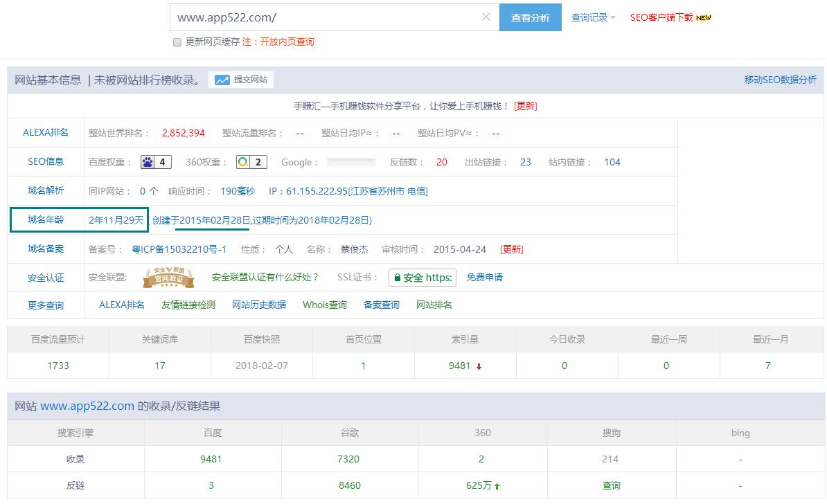Screen dimensions: 827x504
Task: Click the 360 weight badge icon
Action: pyautogui.click(x=251, y=162)
